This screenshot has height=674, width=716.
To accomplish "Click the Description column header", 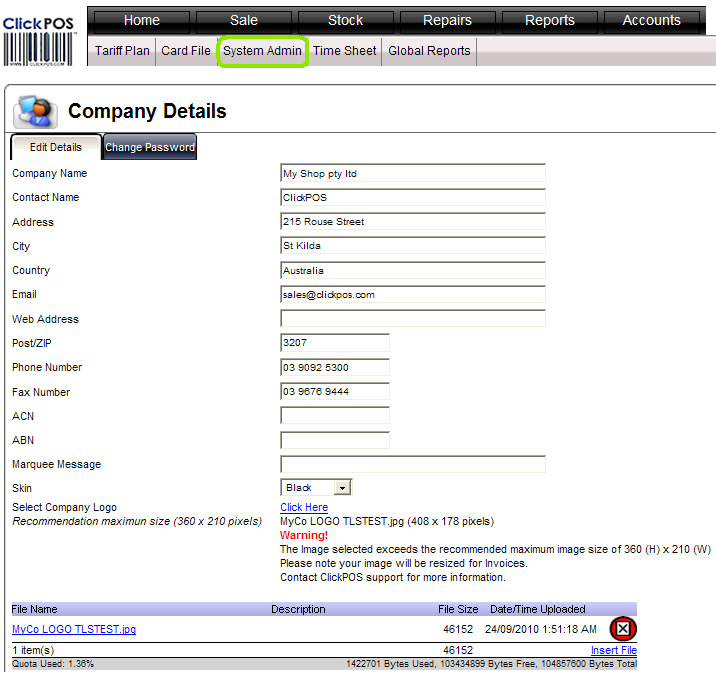I will [298, 610].
